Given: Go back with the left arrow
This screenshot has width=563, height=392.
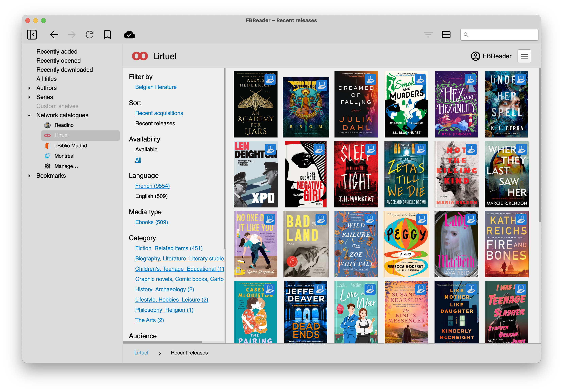Looking at the screenshot, I should [x=54, y=35].
